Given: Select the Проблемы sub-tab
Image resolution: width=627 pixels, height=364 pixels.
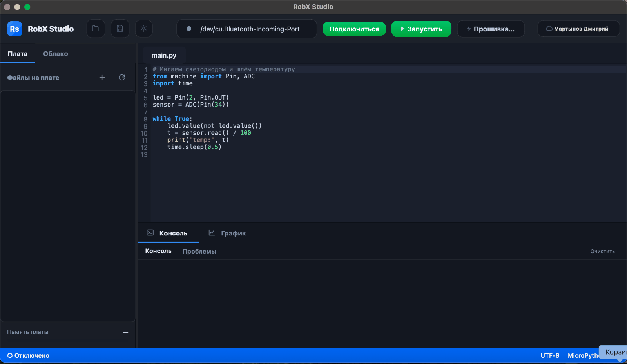Looking at the screenshot, I should (x=199, y=251).
